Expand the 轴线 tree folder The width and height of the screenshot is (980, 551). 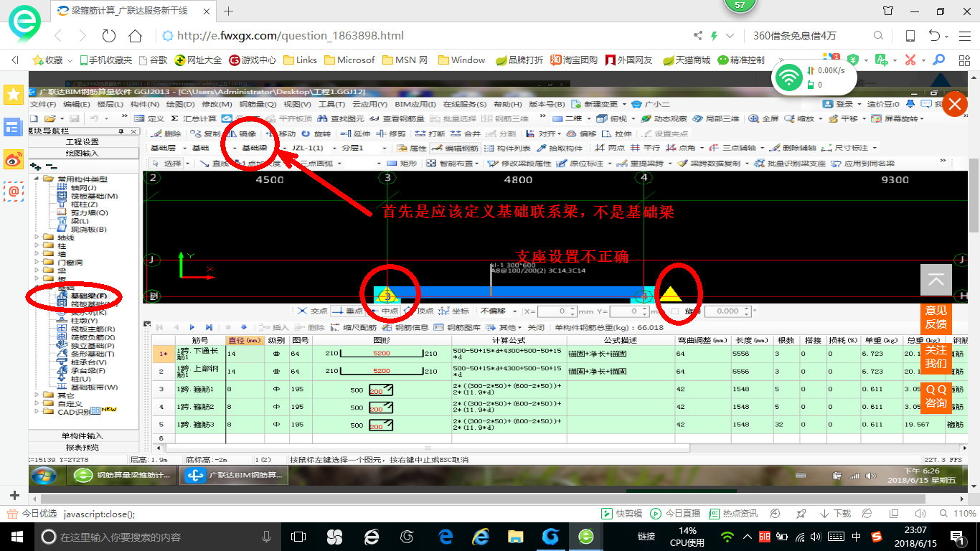[x=38, y=237]
